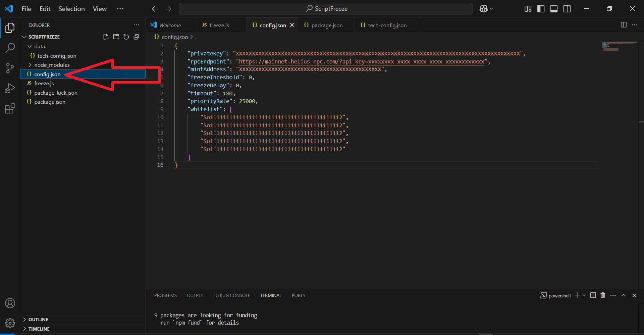The width and height of the screenshot is (644, 335).
Task: Switch to the freeze.js editor tab
Action: coord(221,25)
